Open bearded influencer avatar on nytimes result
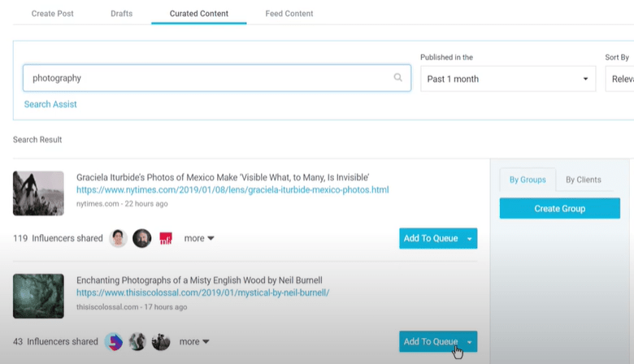Viewport: 634px width, 364px height. coord(142,238)
